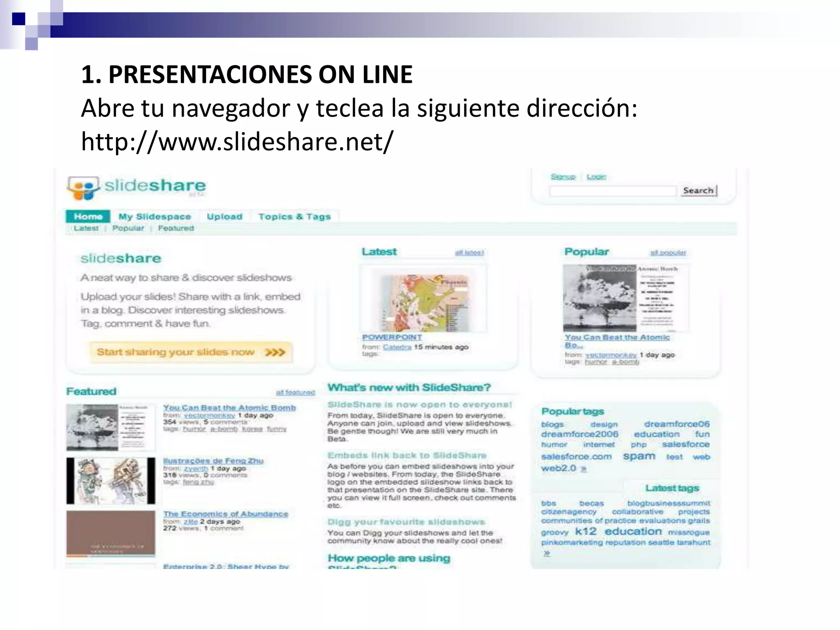Click the 'blogbusinesssummit' latest tag
This screenshot has height=630, width=840.
[669, 503]
